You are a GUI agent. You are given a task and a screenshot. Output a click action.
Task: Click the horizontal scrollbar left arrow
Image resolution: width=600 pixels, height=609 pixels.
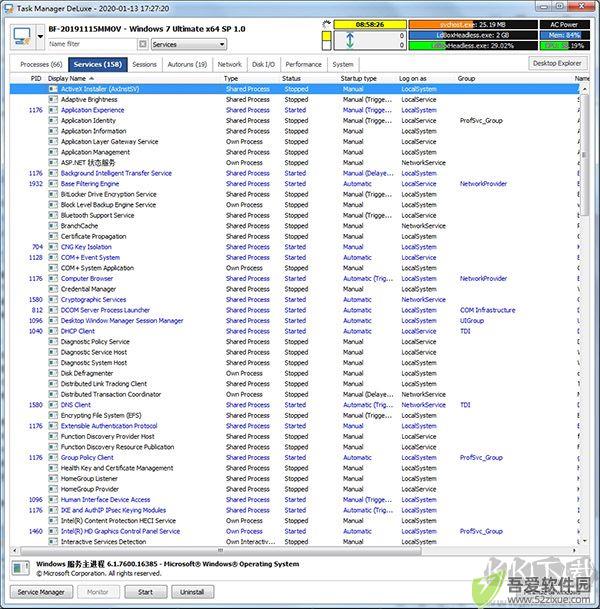point(15,550)
